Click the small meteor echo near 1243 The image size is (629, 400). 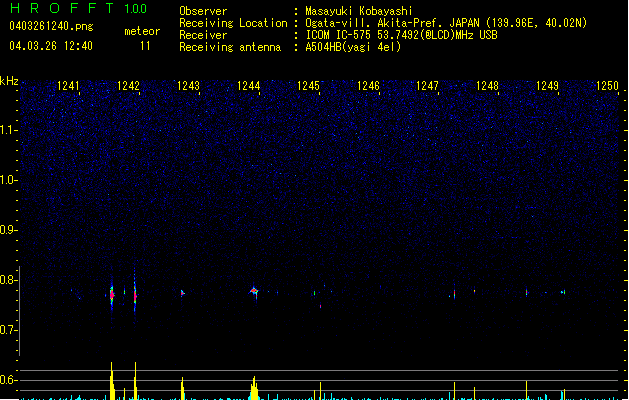[183, 293]
